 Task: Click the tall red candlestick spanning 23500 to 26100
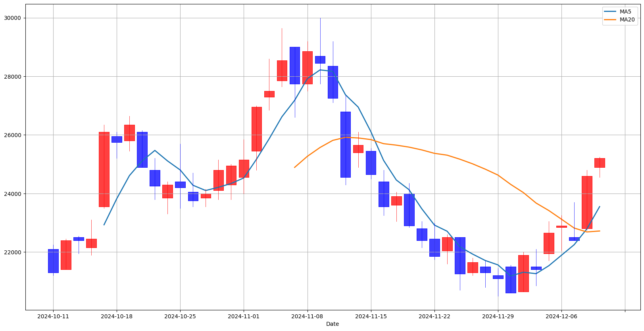point(104,169)
